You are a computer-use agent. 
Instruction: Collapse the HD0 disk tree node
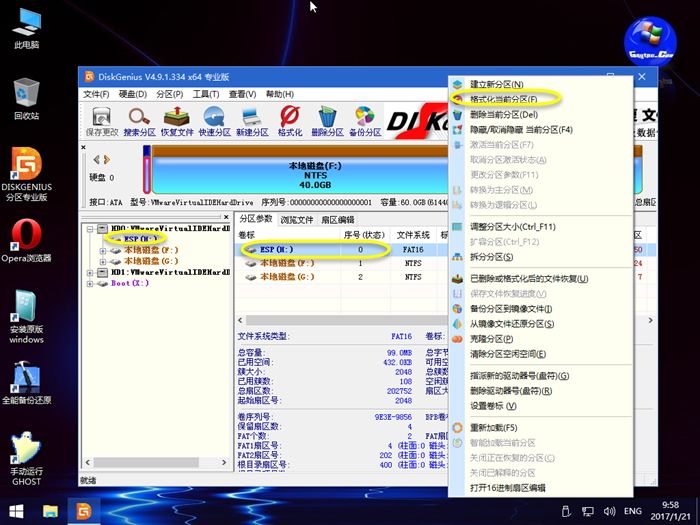[90, 228]
